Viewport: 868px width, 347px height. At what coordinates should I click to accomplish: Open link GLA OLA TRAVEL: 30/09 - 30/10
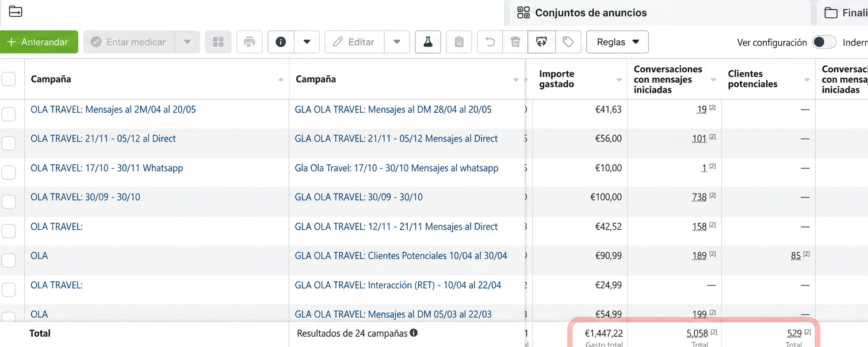(x=358, y=197)
